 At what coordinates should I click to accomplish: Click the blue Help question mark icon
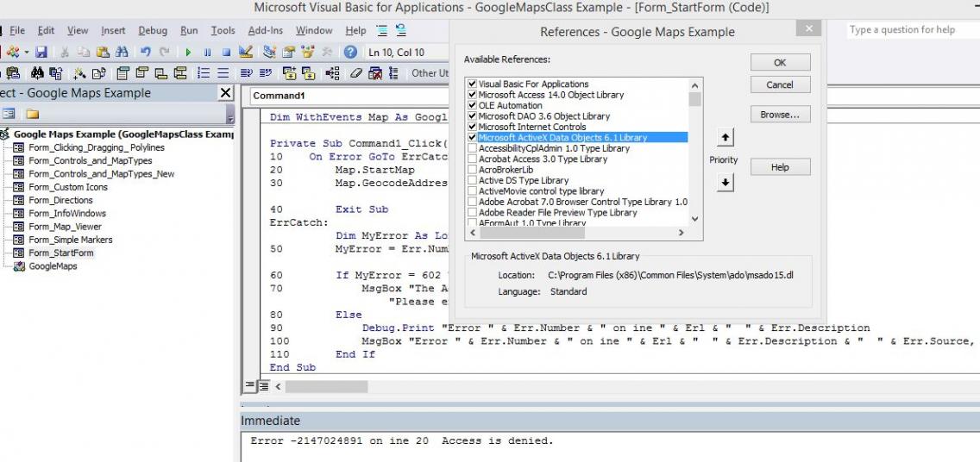click(350, 53)
